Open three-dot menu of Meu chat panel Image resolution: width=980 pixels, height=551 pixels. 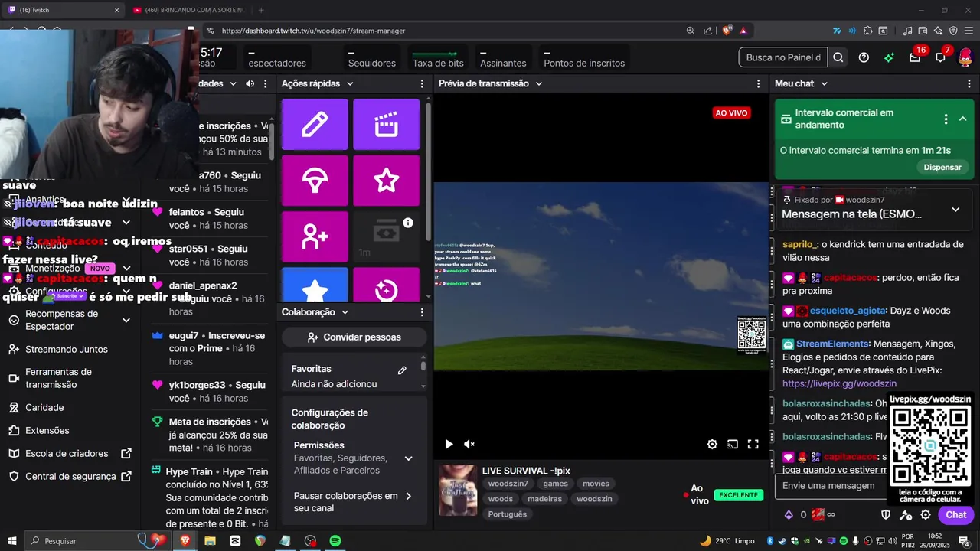tap(969, 83)
